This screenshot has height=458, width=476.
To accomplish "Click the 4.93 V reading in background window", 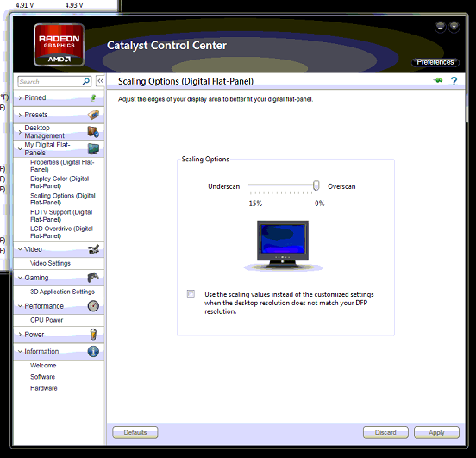I will [74, 5].
